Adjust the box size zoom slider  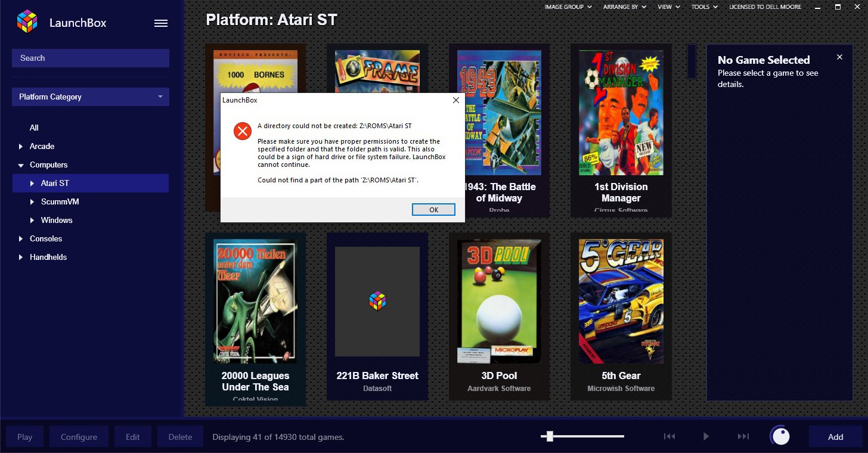click(x=550, y=436)
